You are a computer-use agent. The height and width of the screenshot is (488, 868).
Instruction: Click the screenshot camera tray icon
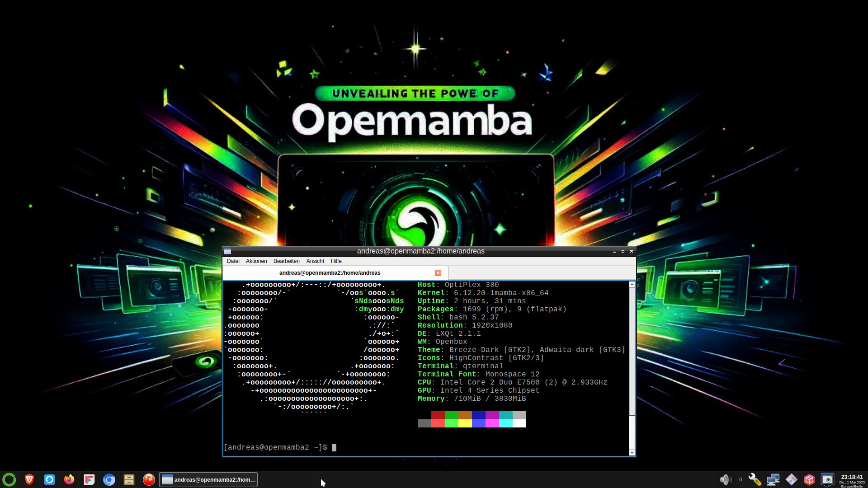pos(827,479)
